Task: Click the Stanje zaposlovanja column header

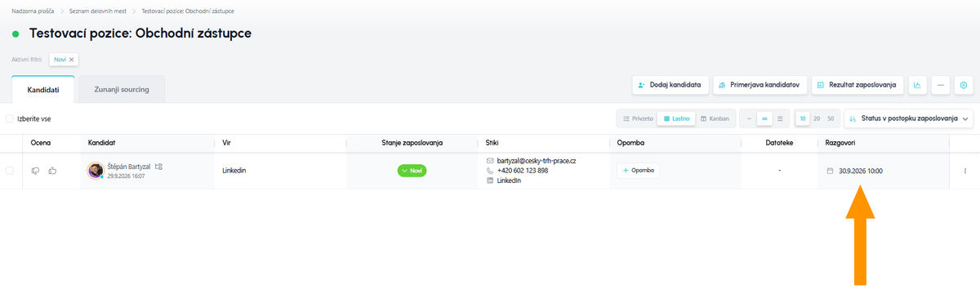Action: point(412,142)
